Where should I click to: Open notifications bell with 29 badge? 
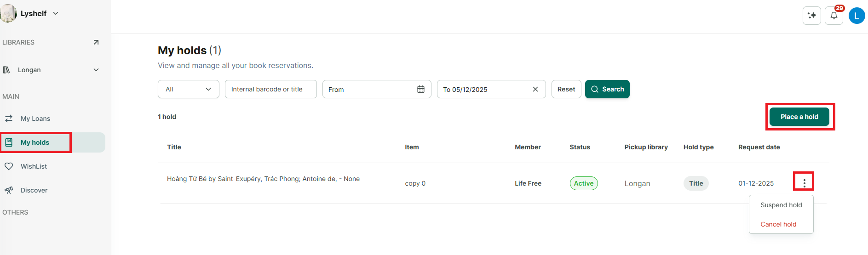click(x=834, y=16)
